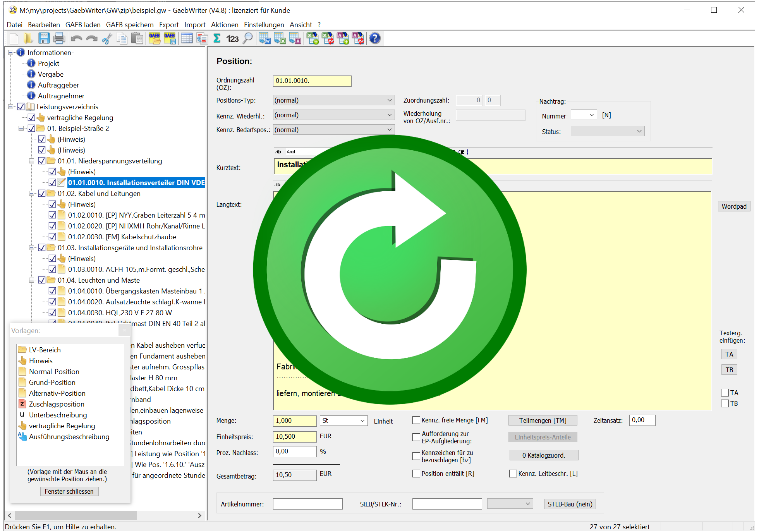Open the Positions-Typ dropdown
Screen dimensions: 759x532
click(334, 100)
